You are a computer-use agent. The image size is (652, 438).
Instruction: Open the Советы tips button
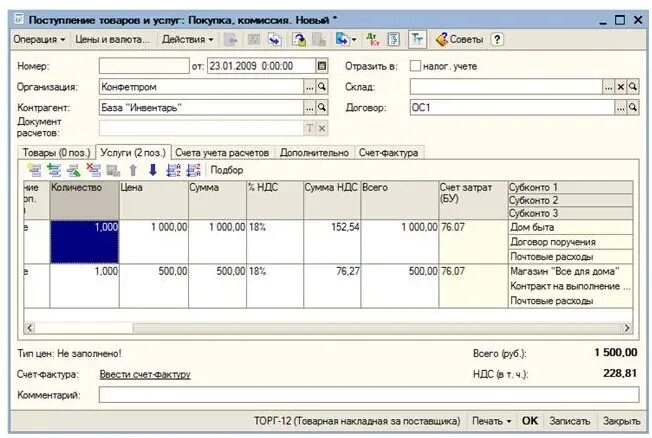(459, 40)
